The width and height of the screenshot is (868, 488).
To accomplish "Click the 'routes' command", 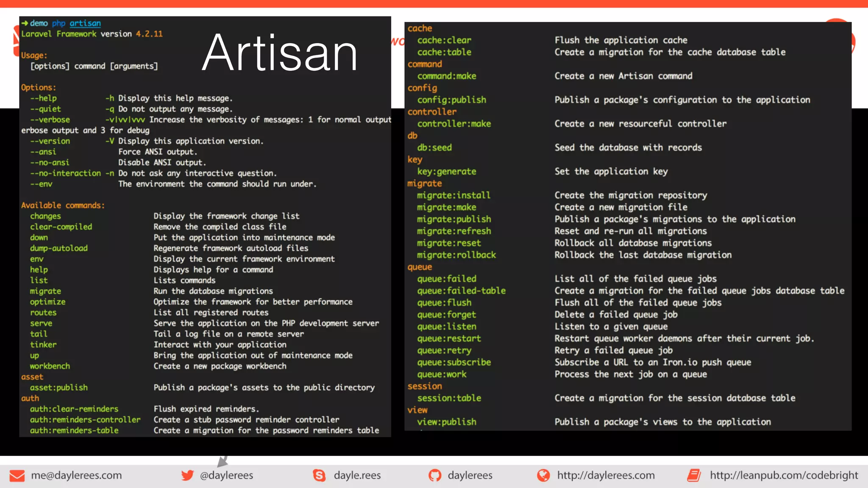I will (x=43, y=313).
